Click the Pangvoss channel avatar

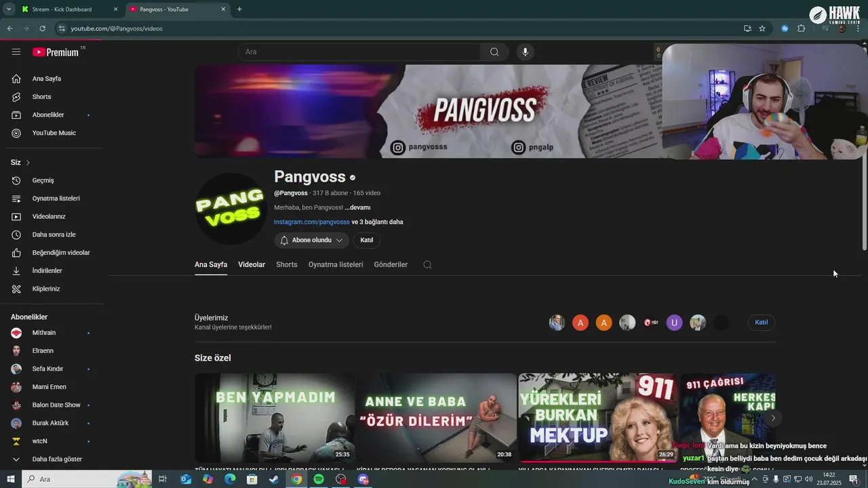230,208
